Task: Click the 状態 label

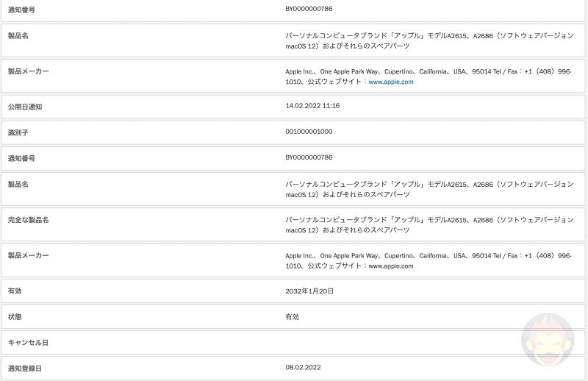Action: tap(15, 317)
